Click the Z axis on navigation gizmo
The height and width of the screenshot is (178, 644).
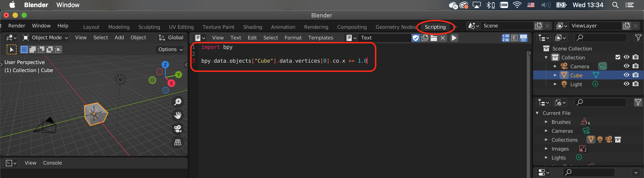(x=165, y=64)
